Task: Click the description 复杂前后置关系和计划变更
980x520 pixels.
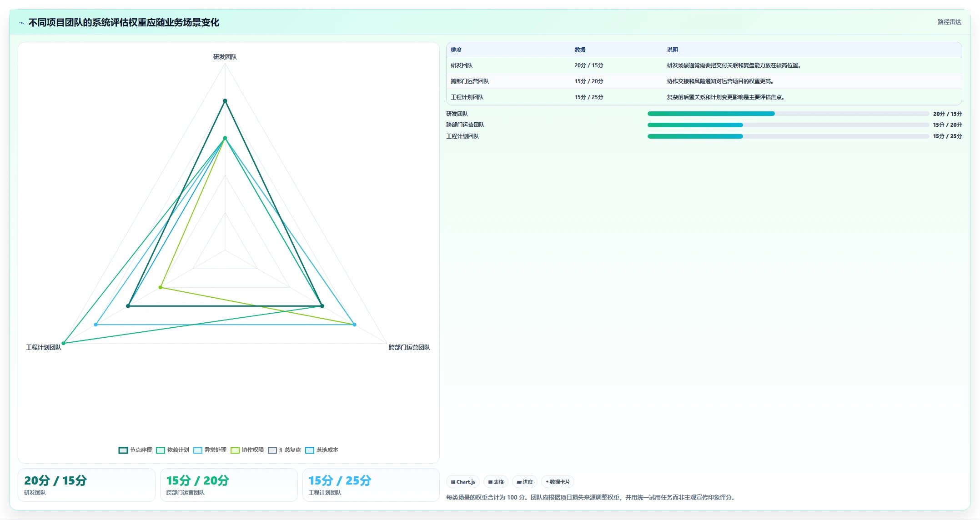Action: 725,97
